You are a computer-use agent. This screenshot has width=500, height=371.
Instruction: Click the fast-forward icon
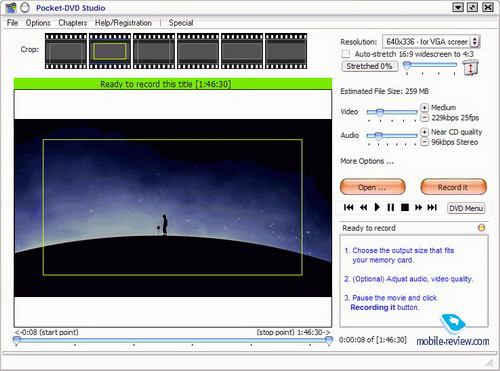[x=418, y=208]
